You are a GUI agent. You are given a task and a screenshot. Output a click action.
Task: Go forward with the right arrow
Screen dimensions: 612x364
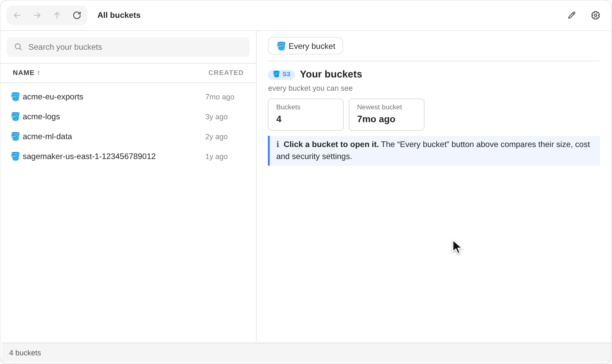tap(37, 15)
